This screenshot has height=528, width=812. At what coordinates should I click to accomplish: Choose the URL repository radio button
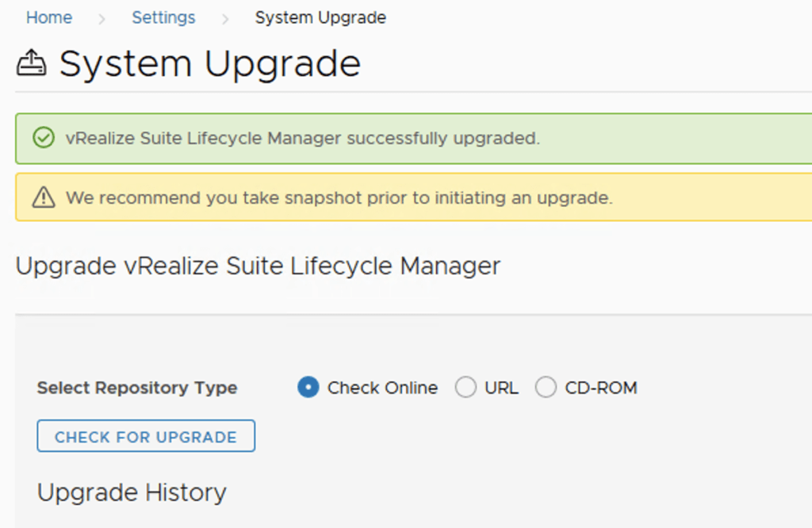click(x=465, y=388)
